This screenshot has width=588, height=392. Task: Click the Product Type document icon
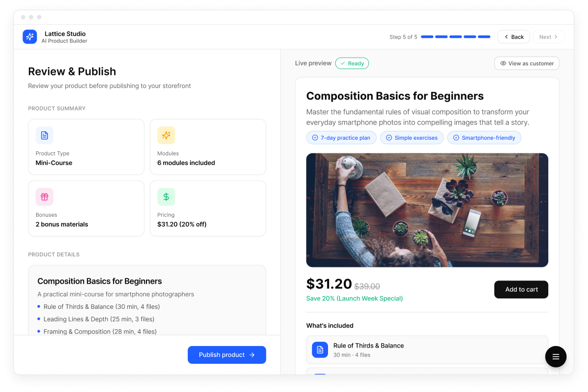click(44, 136)
